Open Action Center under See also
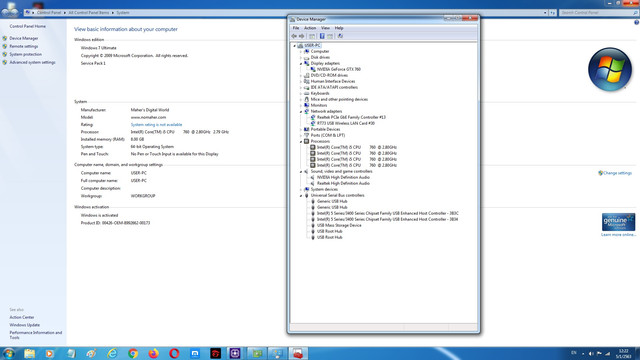Image resolution: width=640 pixels, height=360 pixels. click(22, 317)
